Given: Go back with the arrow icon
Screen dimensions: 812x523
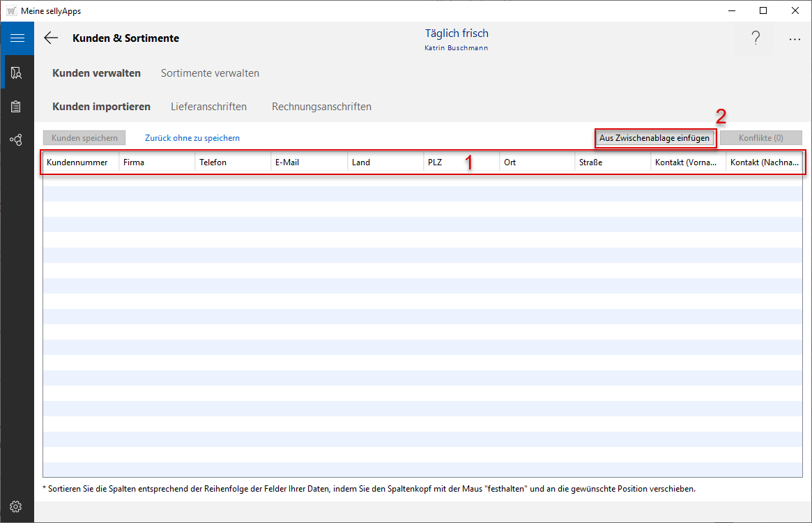Looking at the screenshot, I should pyautogui.click(x=51, y=38).
